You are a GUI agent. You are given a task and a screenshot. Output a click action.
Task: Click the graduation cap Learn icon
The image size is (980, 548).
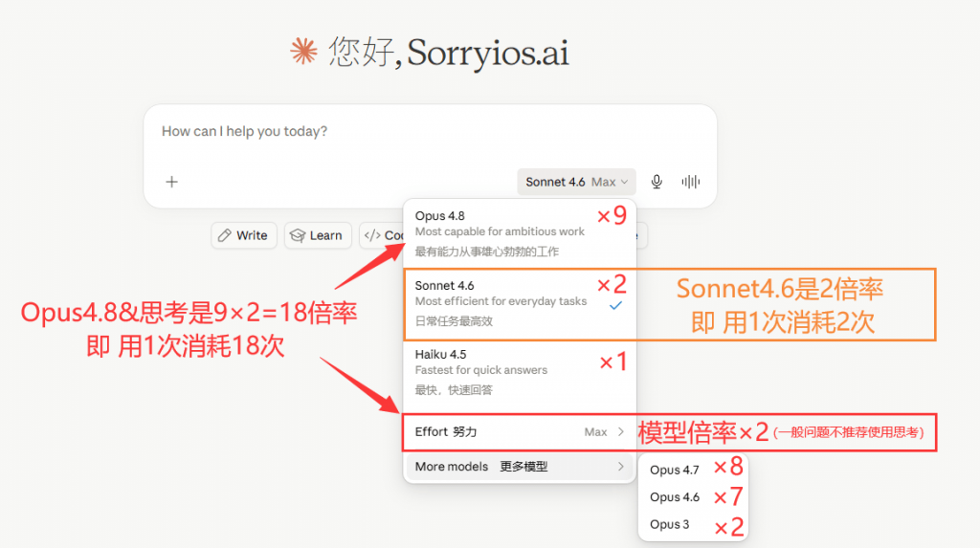click(298, 235)
